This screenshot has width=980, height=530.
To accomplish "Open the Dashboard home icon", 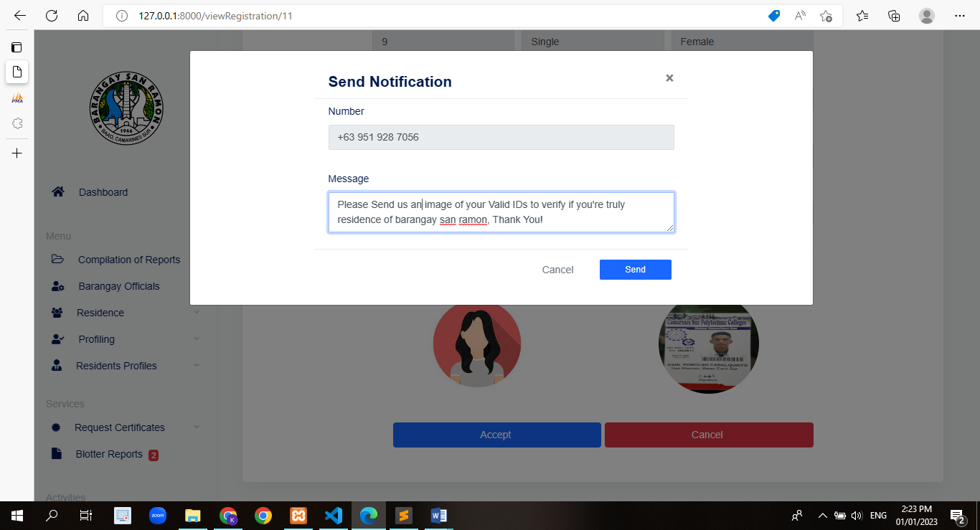I will [57, 191].
